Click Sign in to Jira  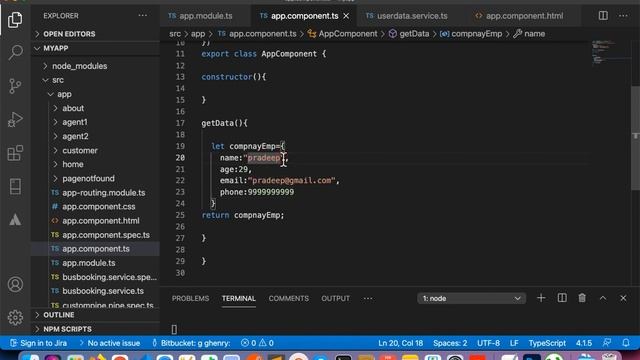[38, 343]
